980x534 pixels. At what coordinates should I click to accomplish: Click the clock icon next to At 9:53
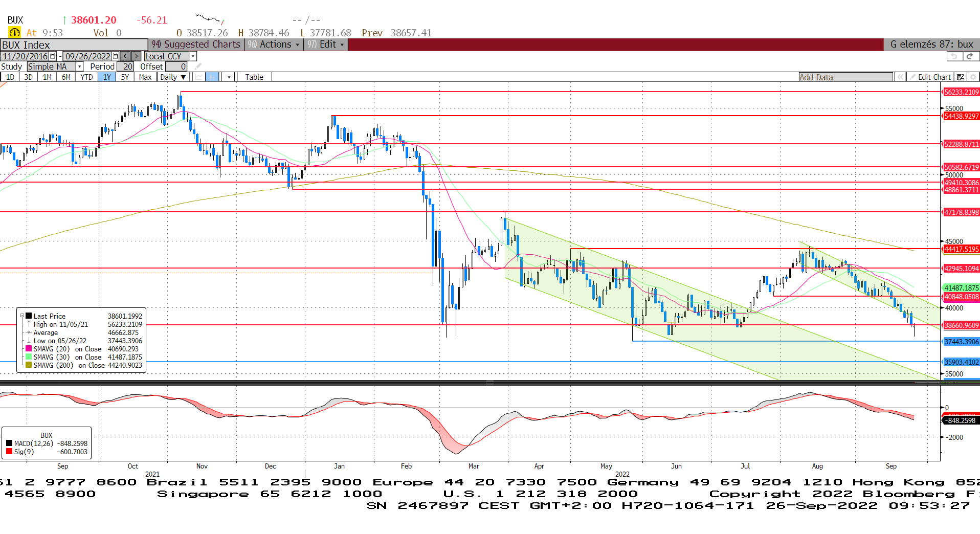click(14, 33)
